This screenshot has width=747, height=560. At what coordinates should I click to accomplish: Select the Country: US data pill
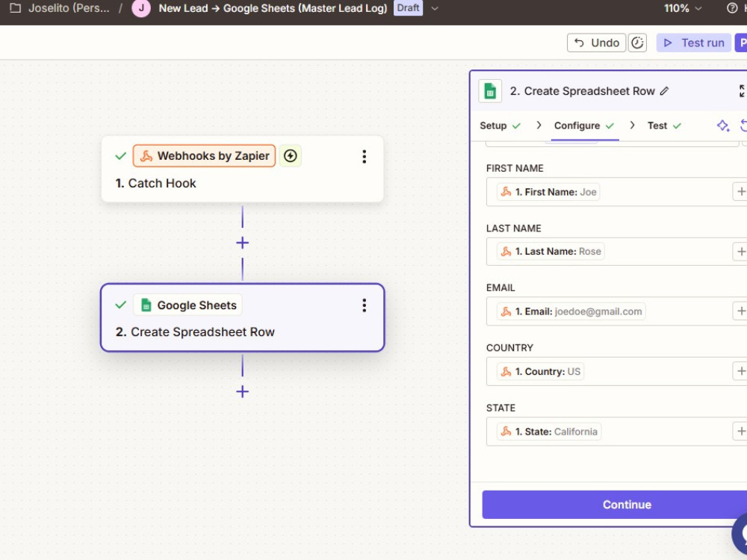click(540, 371)
